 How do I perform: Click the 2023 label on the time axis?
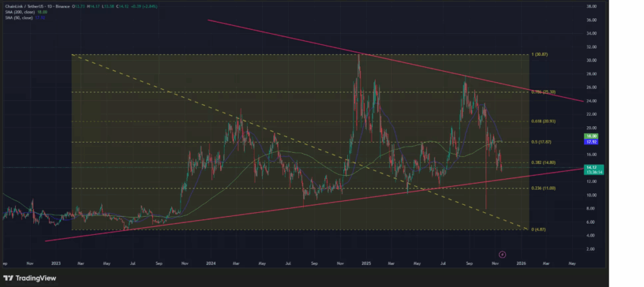[x=55, y=263]
